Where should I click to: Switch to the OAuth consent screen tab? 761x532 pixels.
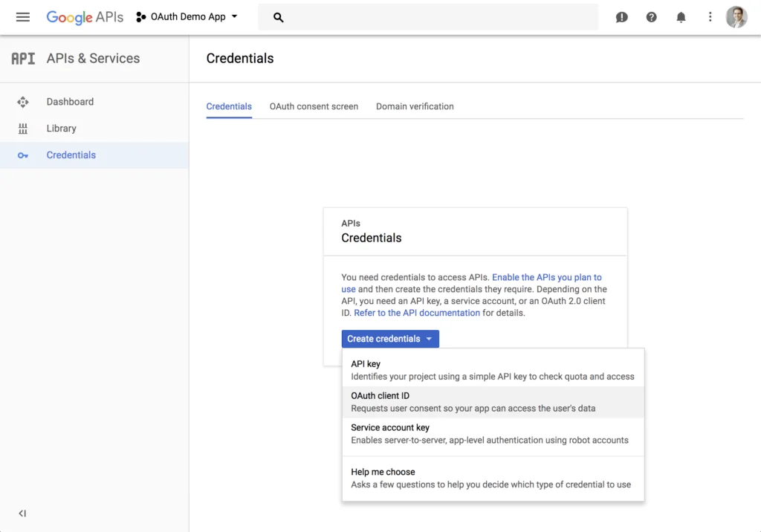click(x=314, y=106)
